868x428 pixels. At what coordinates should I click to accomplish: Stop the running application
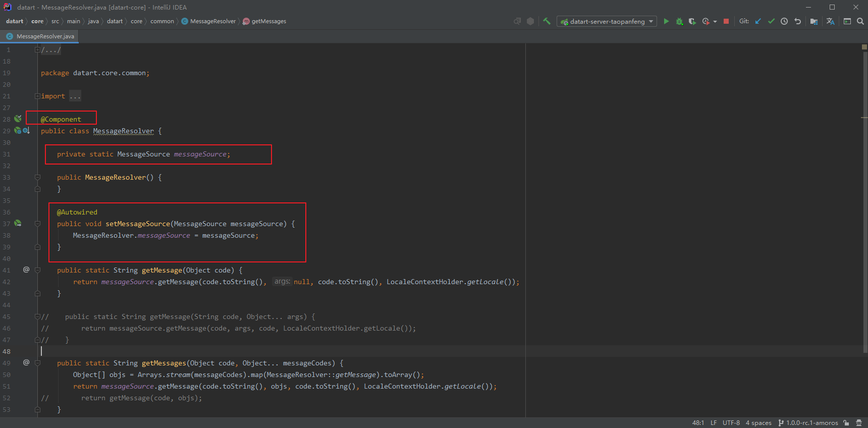tap(726, 21)
